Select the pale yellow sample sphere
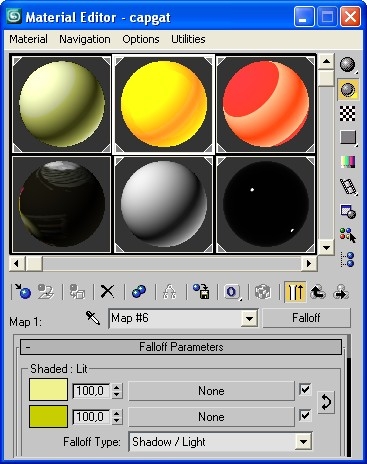The image size is (367, 464). pyautogui.click(x=62, y=104)
